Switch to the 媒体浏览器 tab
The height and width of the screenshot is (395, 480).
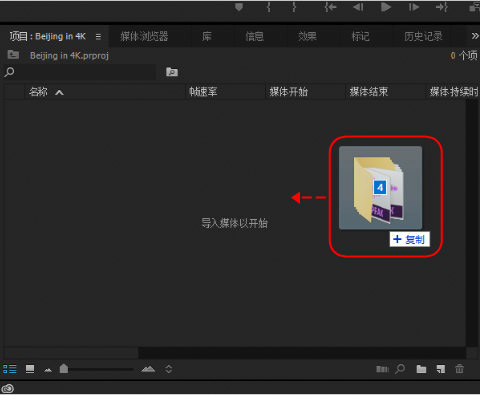pos(144,36)
